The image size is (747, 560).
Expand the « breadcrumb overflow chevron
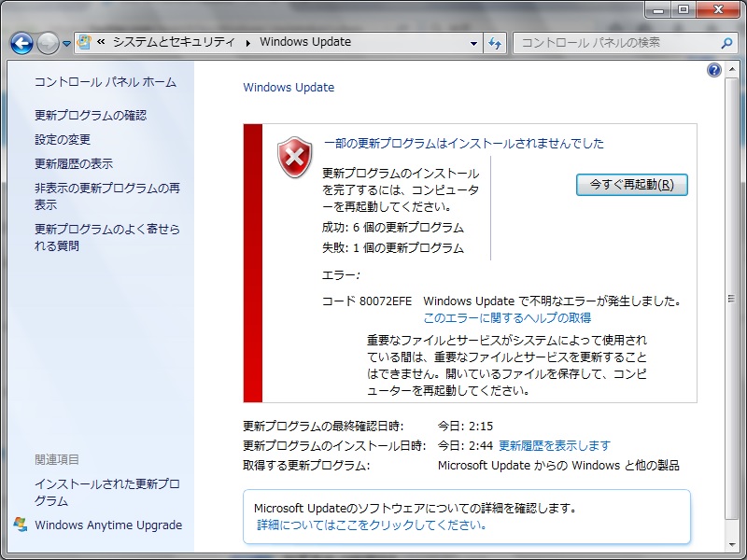[101, 42]
